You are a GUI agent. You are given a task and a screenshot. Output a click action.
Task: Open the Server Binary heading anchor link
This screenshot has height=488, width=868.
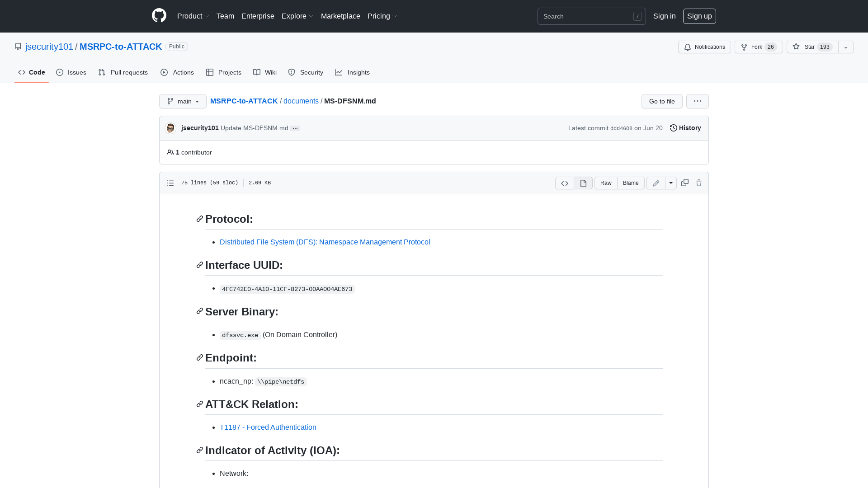point(200,312)
